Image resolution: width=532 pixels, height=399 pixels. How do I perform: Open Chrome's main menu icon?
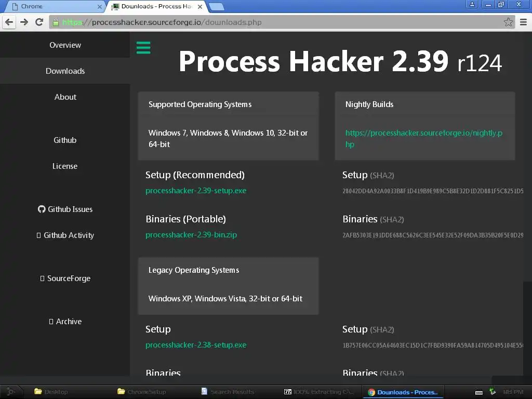tap(524, 22)
